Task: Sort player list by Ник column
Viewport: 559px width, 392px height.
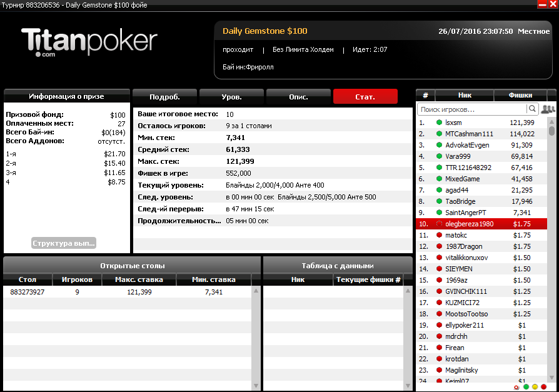Action: click(465, 95)
